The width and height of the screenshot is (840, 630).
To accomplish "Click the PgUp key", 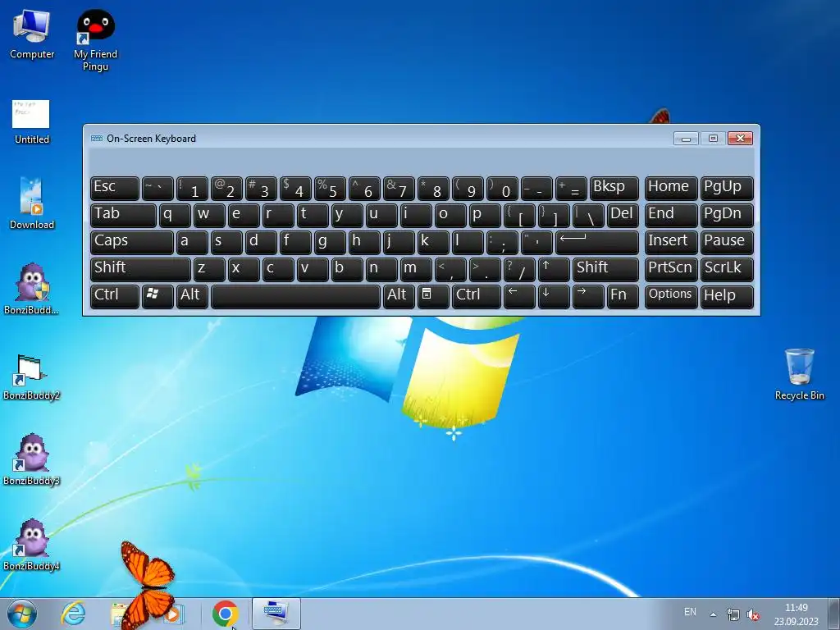I will (727, 189).
